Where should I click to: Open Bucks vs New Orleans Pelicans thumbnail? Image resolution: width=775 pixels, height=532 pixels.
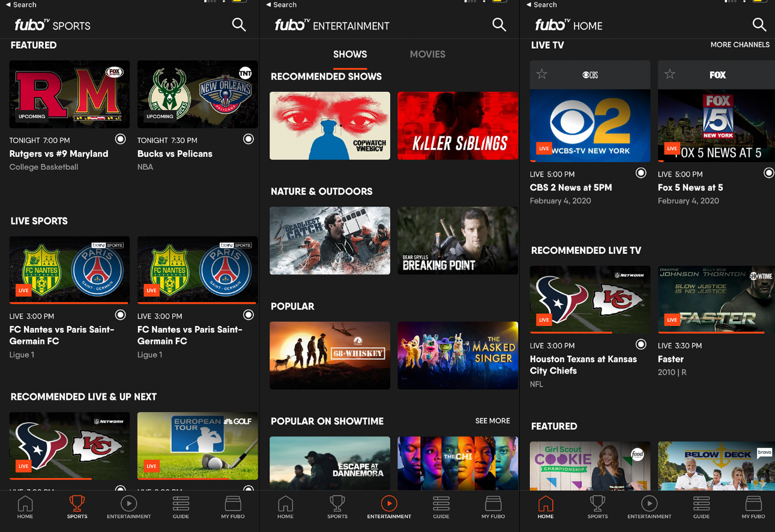[198, 94]
